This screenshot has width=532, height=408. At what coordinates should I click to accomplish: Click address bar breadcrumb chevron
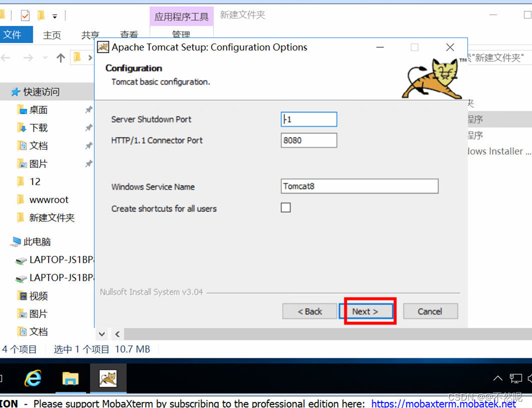point(91,58)
